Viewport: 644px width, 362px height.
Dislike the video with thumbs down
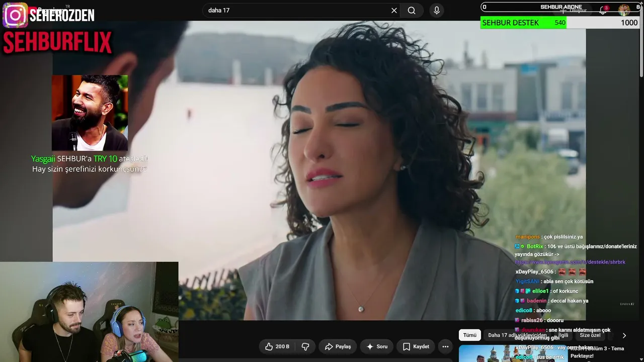pyautogui.click(x=305, y=346)
